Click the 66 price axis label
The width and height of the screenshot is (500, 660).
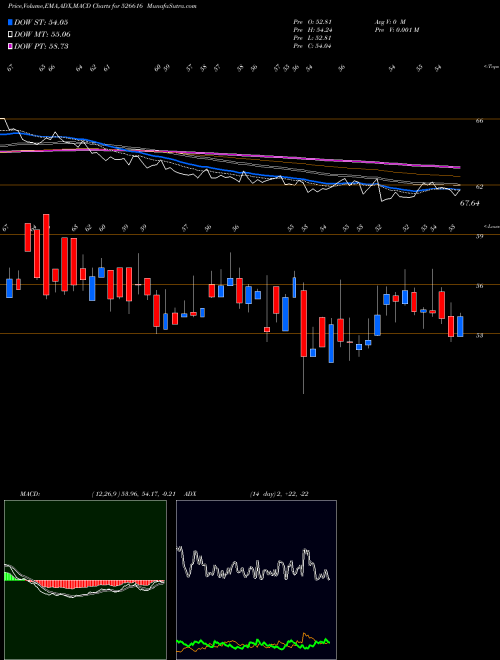point(479,121)
